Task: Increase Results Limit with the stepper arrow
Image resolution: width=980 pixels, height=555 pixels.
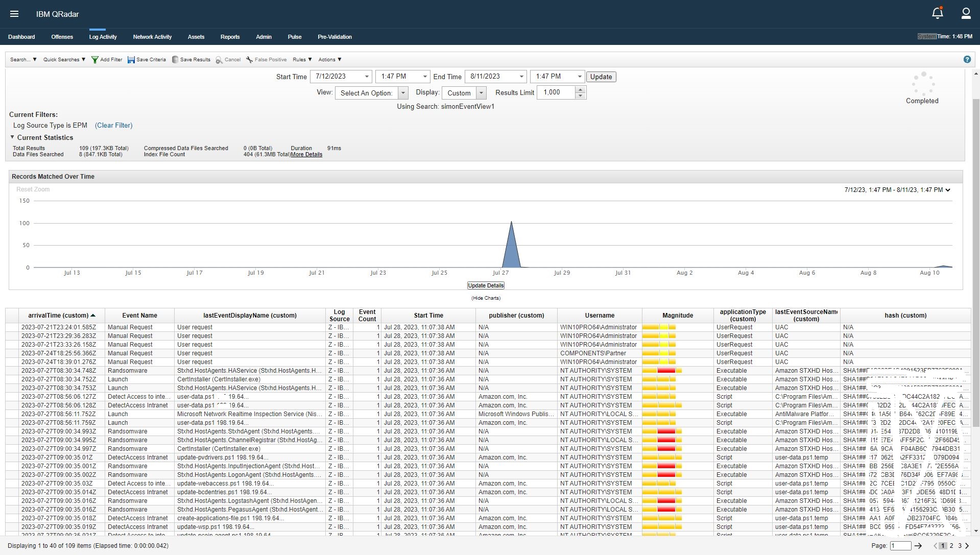Action: [580, 90]
